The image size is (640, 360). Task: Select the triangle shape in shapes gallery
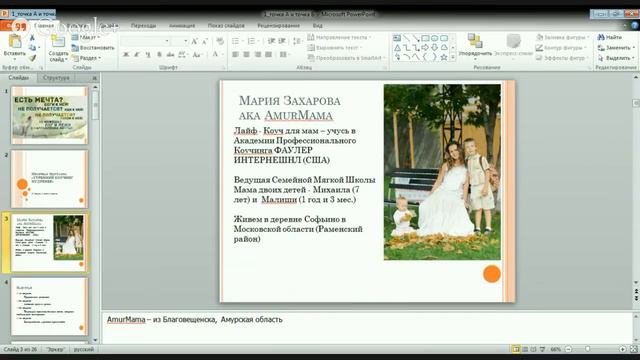click(397, 48)
